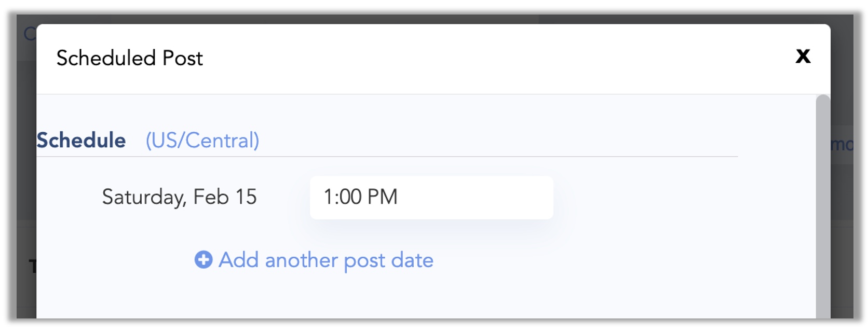868x334 pixels.
Task: Click the dimmed backdrop right of scrollbar
Action: click(842, 233)
